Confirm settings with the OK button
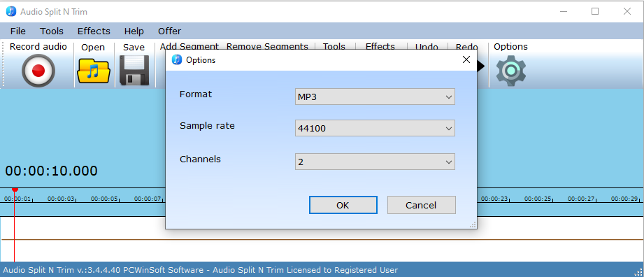The height and width of the screenshot is (277, 644). [343, 205]
